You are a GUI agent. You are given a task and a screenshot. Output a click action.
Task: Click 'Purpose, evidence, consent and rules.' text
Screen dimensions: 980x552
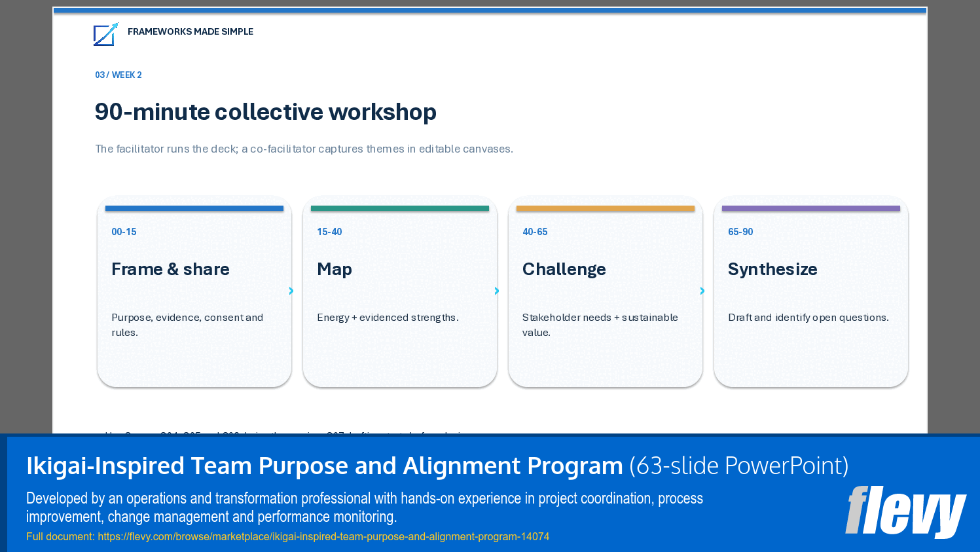point(187,325)
